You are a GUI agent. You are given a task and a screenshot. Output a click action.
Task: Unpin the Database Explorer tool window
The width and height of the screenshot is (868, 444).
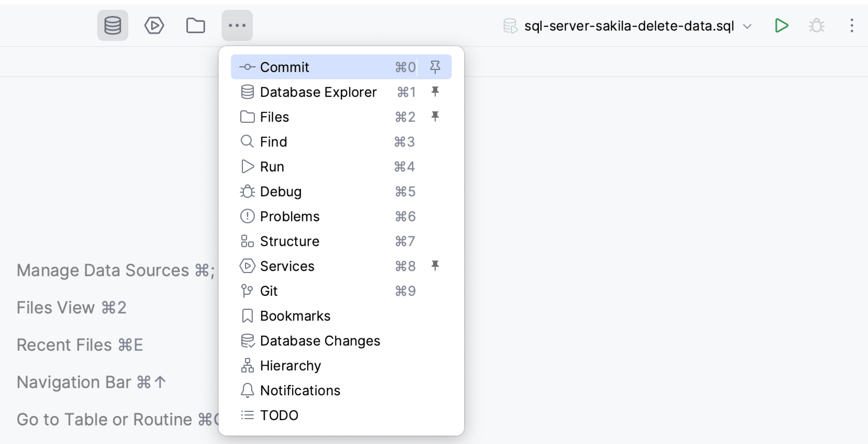(x=435, y=92)
